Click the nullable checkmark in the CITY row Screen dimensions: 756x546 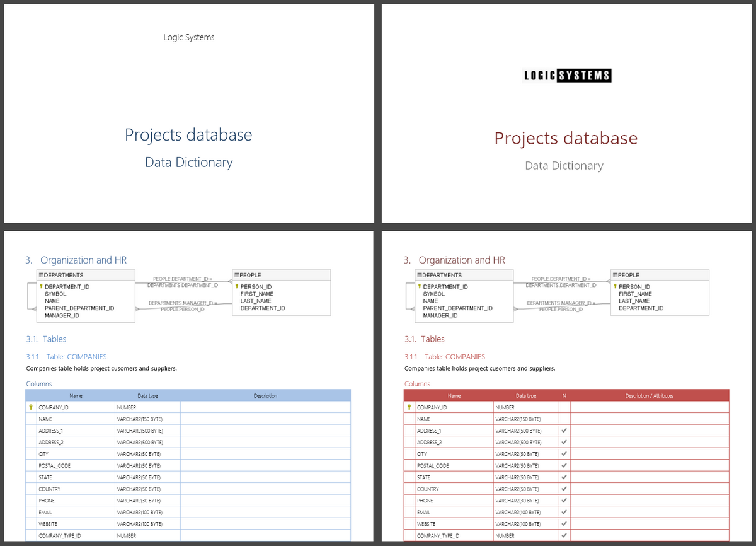click(564, 454)
